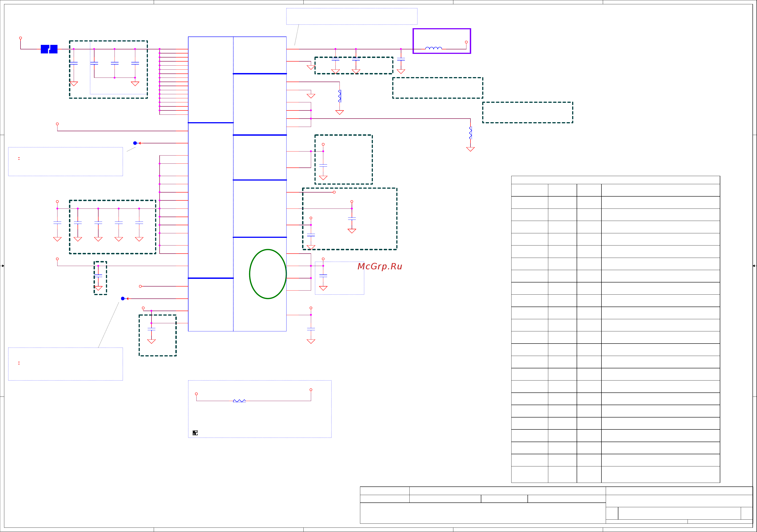Click the blue double-square ferrite bead component
This screenshot has height=532, width=757.
pos(49,49)
